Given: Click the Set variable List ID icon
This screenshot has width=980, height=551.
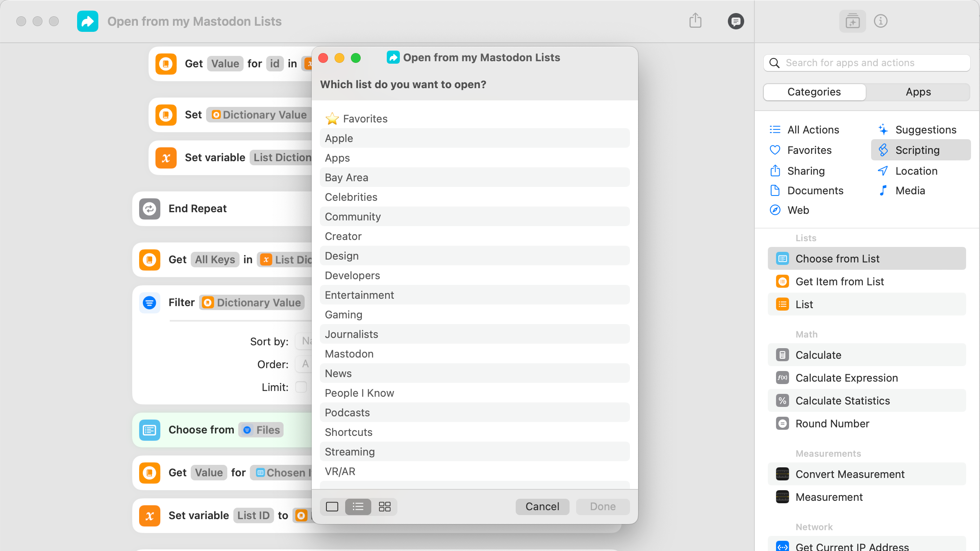Looking at the screenshot, I should [150, 516].
